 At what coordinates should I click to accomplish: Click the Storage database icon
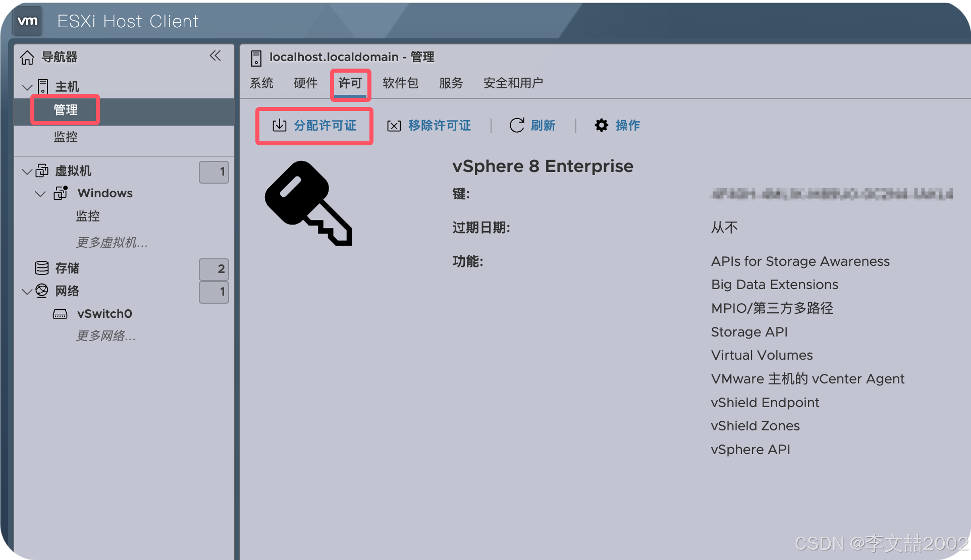tap(42, 268)
